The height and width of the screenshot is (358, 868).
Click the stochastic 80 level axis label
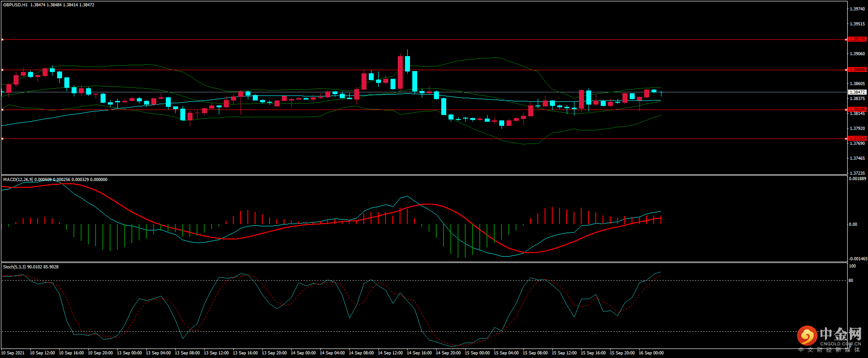coord(851,281)
